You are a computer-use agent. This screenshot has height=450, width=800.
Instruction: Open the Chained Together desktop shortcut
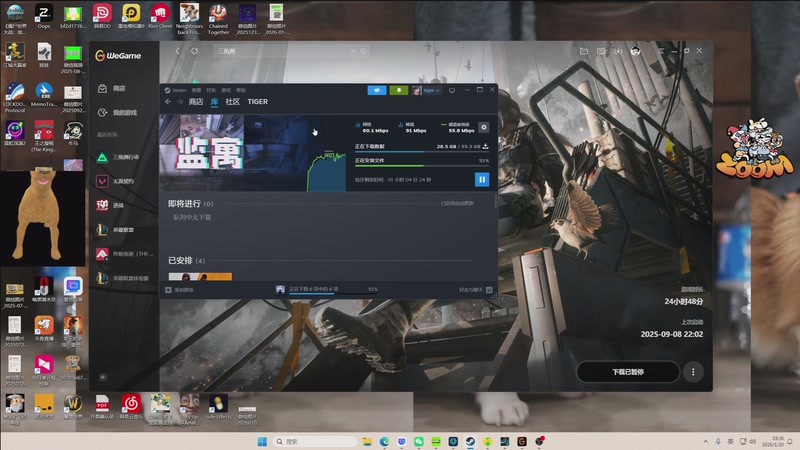(x=218, y=19)
